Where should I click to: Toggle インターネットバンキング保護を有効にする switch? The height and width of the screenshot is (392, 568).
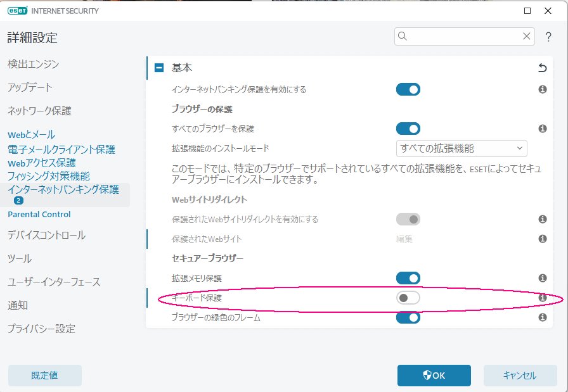tap(408, 89)
